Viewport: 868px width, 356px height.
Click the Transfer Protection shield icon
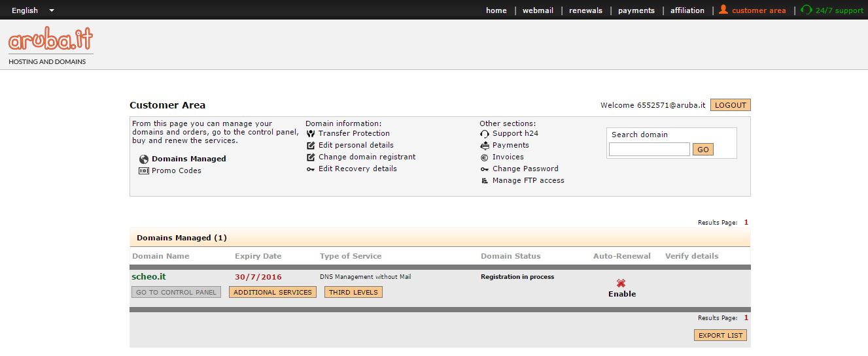coord(311,133)
